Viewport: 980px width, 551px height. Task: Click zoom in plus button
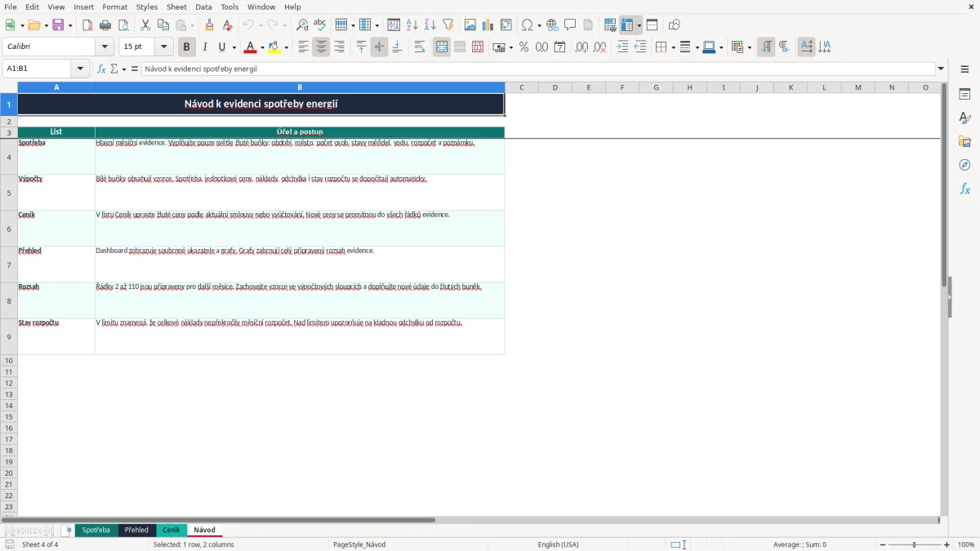[x=947, y=544]
